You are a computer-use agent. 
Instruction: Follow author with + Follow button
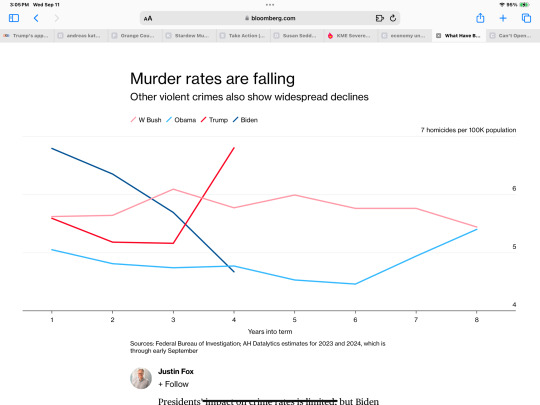(x=174, y=384)
